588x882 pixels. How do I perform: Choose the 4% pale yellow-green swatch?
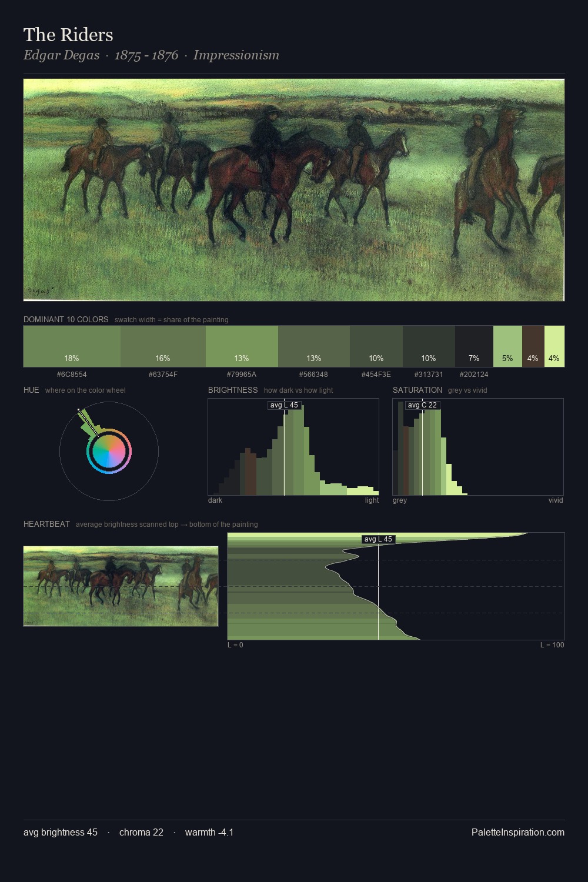[554, 346]
